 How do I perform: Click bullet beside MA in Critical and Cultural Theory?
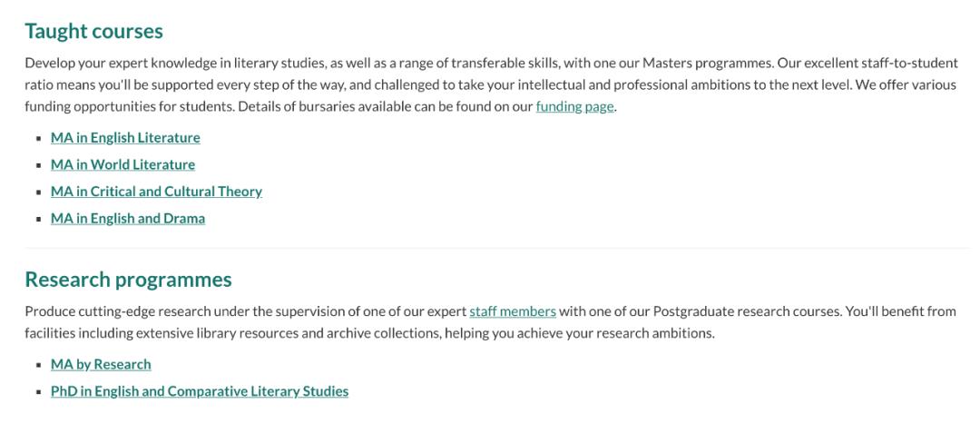(39, 192)
